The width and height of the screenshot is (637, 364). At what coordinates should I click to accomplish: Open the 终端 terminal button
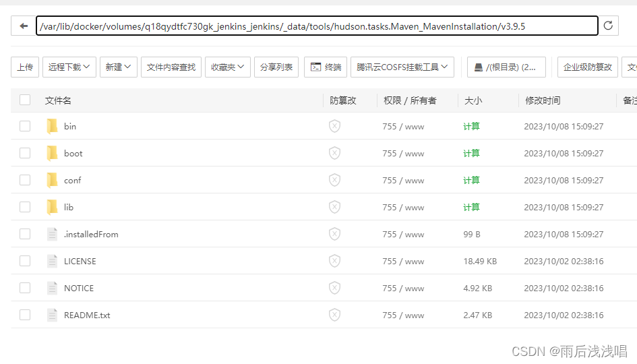coord(326,67)
